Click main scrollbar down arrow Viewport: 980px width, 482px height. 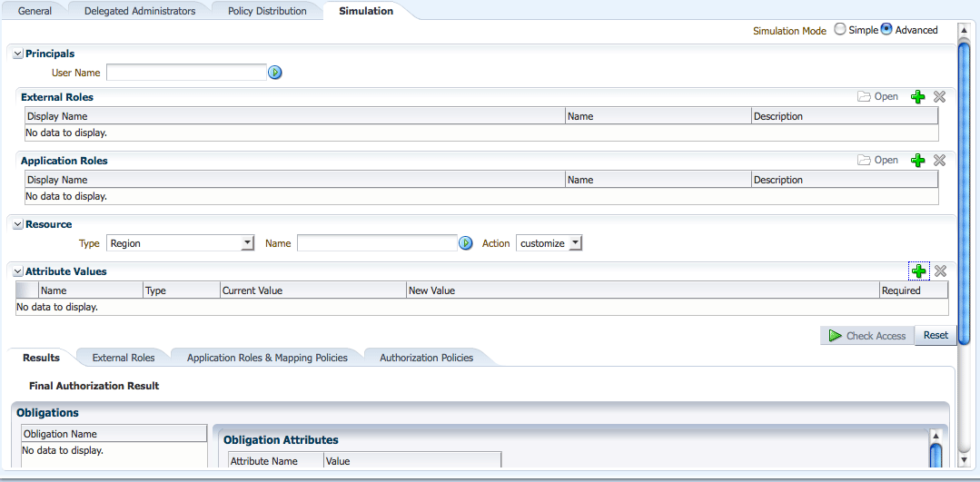coord(964,459)
